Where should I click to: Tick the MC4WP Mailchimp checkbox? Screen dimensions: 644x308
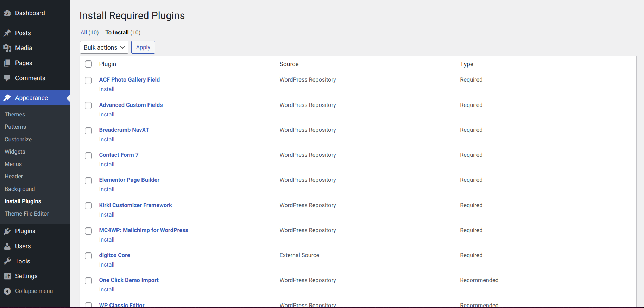[x=88, y=231]
